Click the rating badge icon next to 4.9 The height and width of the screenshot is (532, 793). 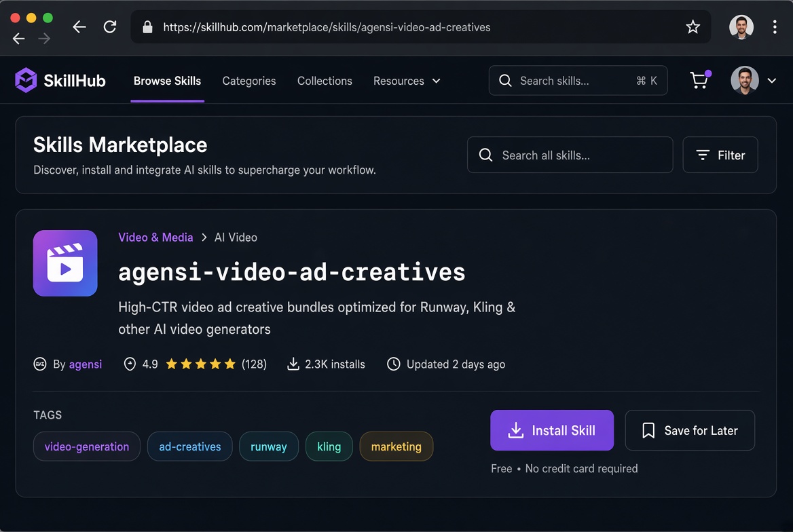(130, 364)
